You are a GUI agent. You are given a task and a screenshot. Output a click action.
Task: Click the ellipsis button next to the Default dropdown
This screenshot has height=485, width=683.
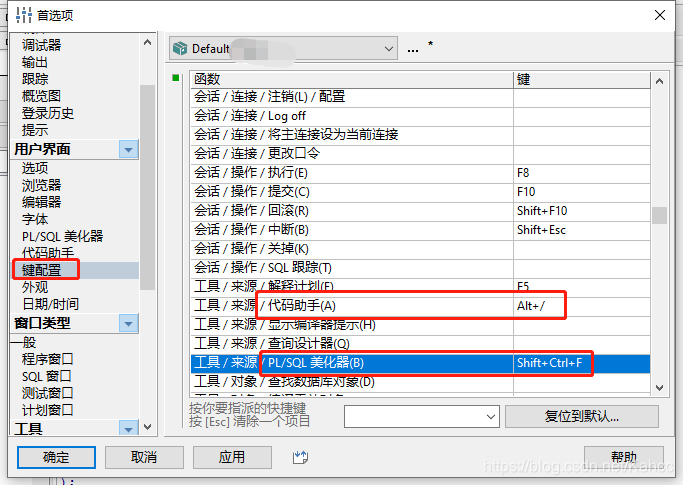[x=413, y=49]
